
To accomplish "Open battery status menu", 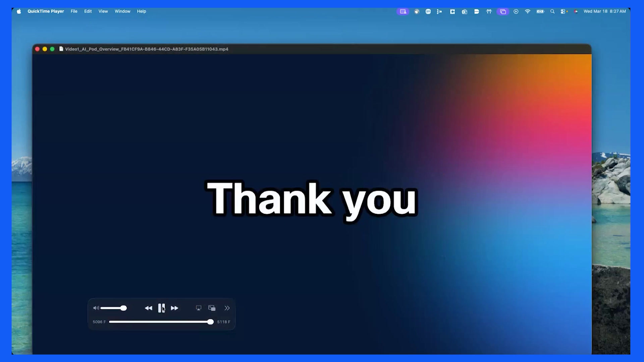I will [540, 11].
